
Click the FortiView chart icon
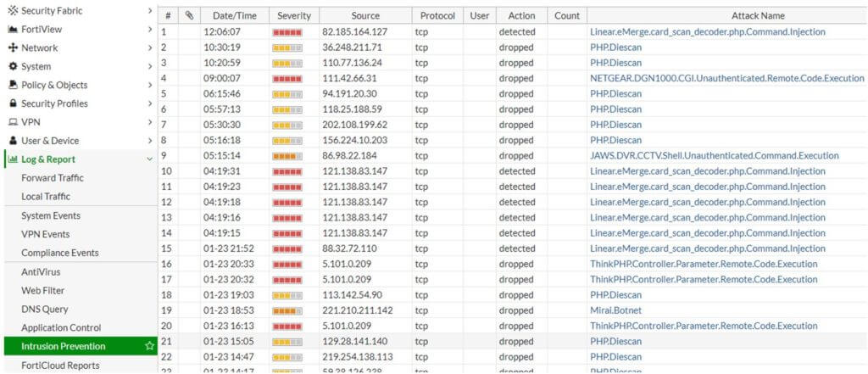[13, 29]
